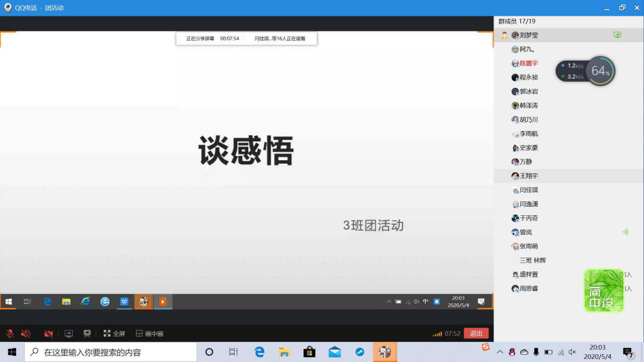This screenshot has width=644, height=362.
Task: Click the QQ penguin icon in system tray
Action: click(512, 352)
